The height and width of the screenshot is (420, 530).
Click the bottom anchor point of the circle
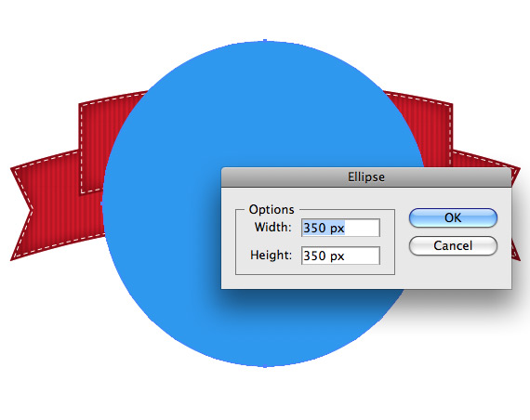tap(265, 366)
